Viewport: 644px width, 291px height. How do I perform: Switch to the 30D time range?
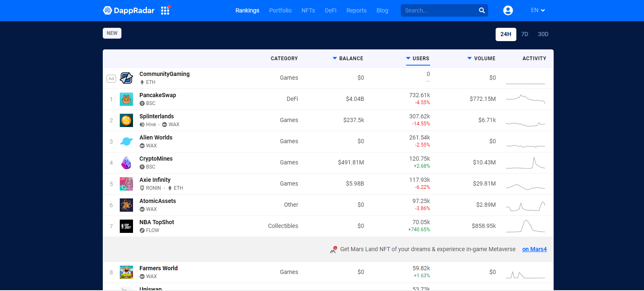tap(543, 34)
